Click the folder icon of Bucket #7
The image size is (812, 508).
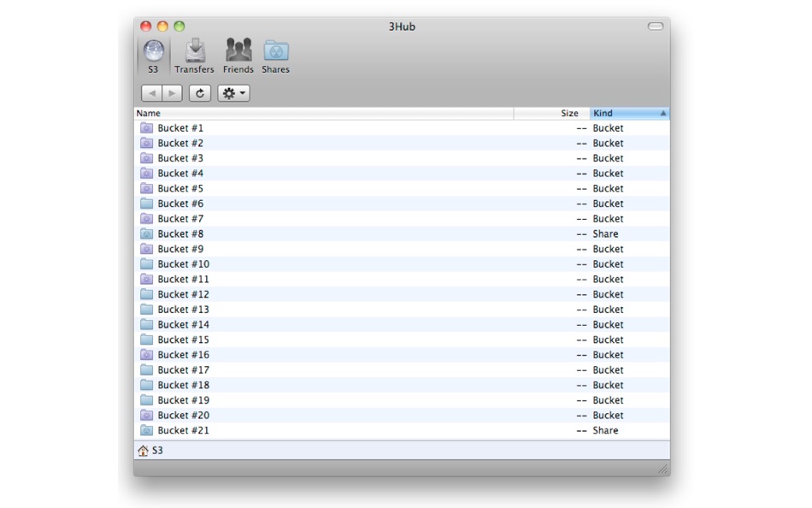[x=146, y=218]
